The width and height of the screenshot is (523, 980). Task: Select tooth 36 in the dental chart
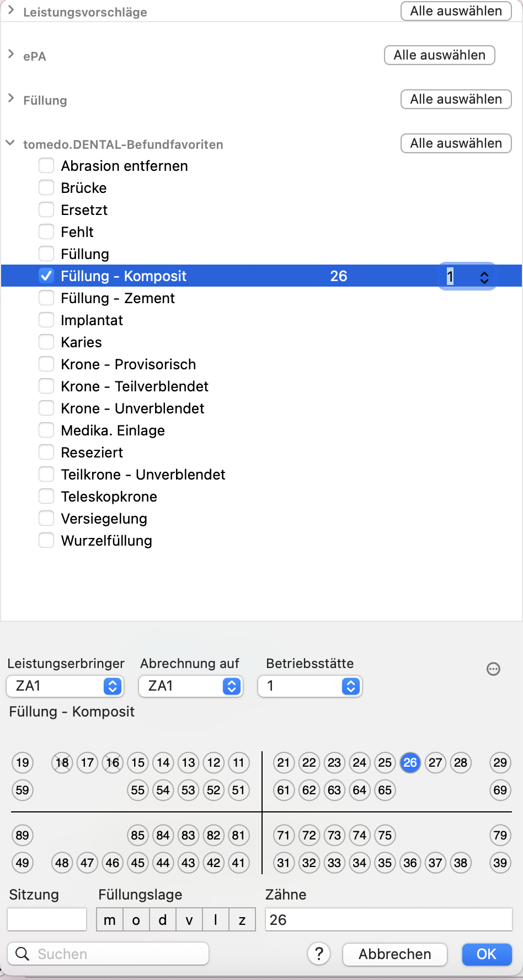[410, 863]
